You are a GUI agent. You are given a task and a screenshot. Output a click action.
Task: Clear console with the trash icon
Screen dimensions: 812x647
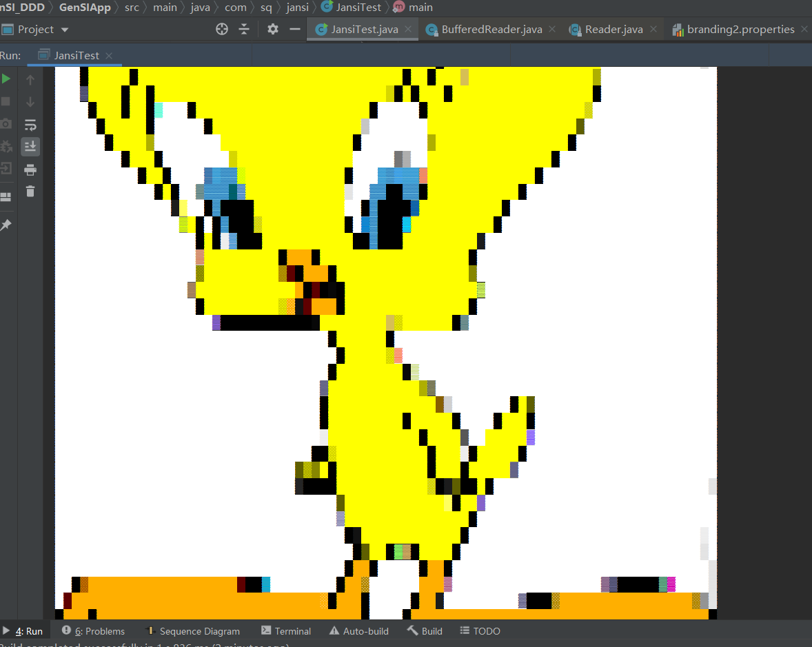coord(30,192)
